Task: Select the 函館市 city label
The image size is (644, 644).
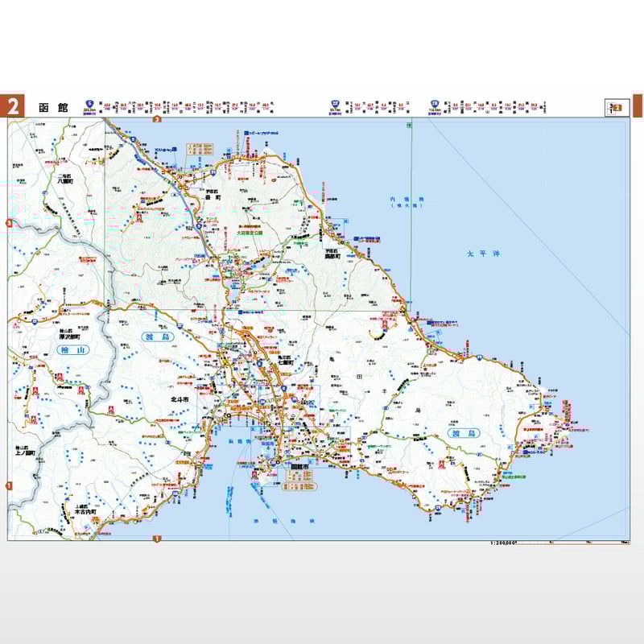Action: [301, 467]
